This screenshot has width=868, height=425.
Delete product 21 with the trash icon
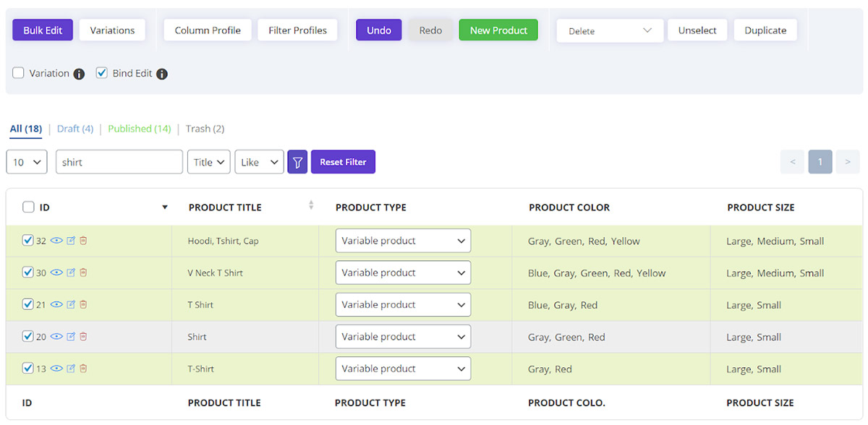tap(83, 304)
